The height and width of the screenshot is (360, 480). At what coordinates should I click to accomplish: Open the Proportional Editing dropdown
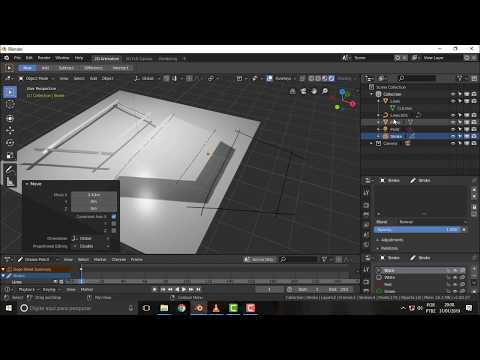(x=90, y=246)
